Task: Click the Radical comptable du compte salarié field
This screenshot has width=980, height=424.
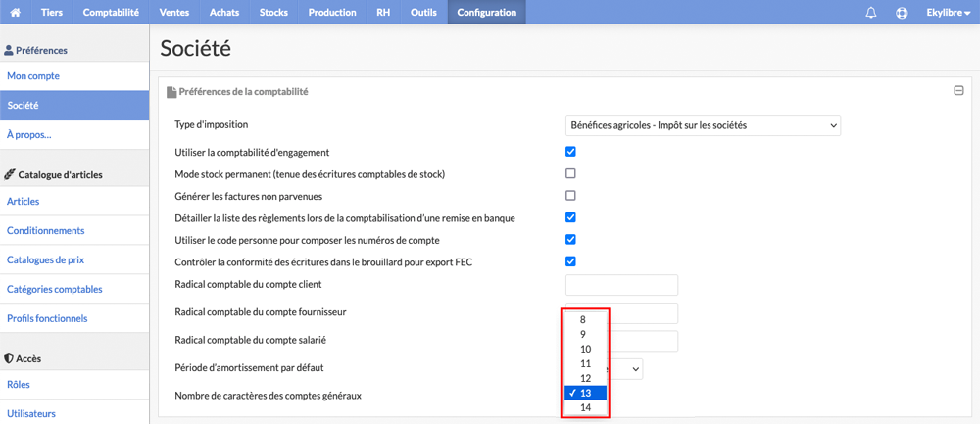Action: 643,341
